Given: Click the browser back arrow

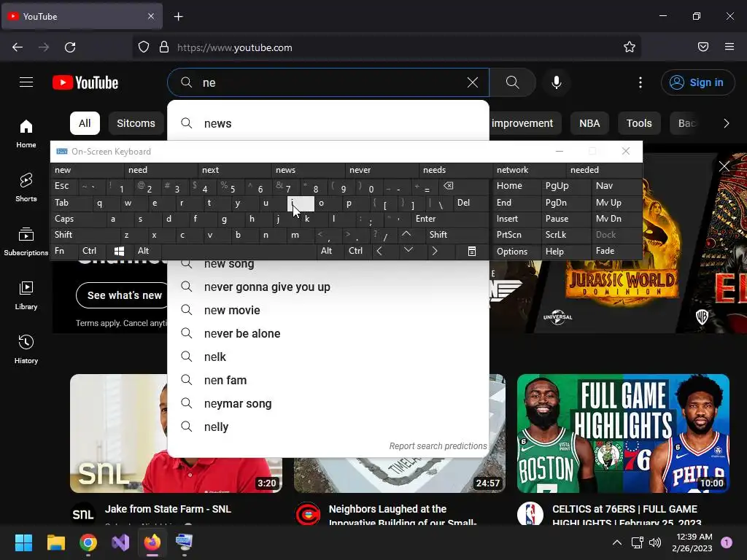Looking at the screenshot, I should [x=18, y=47].
